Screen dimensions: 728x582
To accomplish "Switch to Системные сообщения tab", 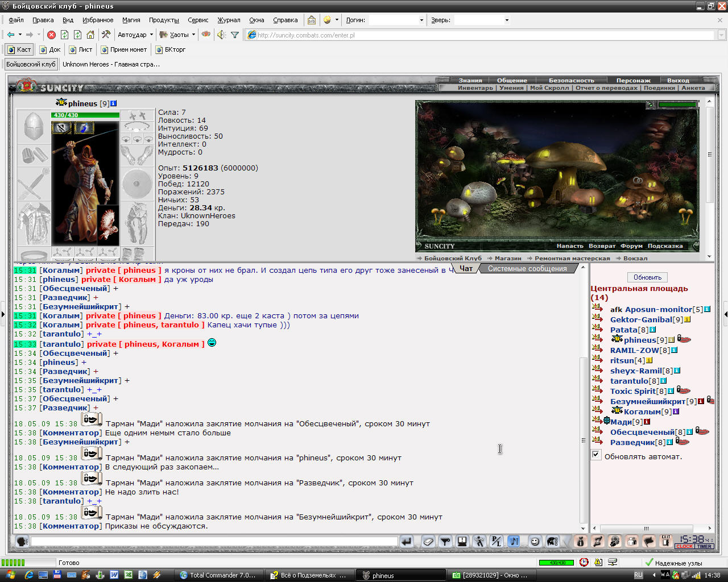I will pyautogui.click(x=527, y=269).
